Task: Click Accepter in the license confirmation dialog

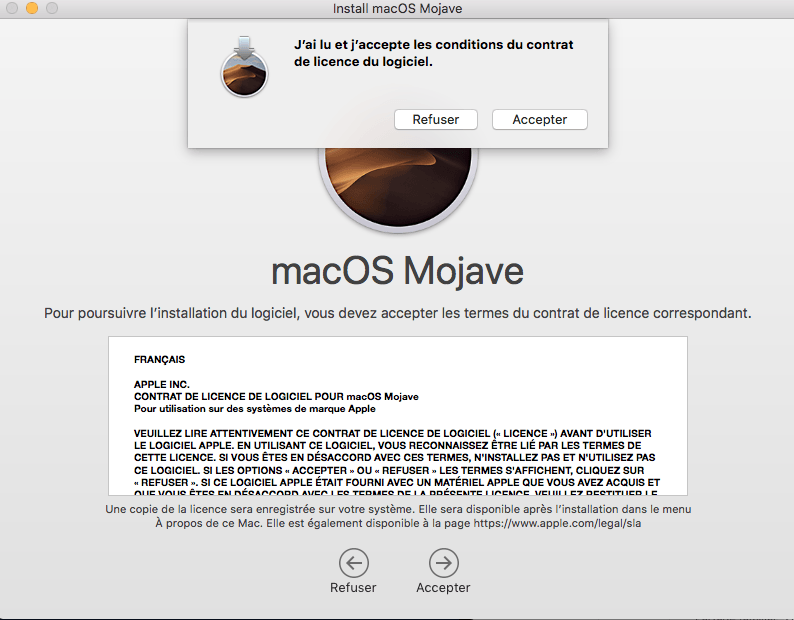Action: [x=539, y=120]
